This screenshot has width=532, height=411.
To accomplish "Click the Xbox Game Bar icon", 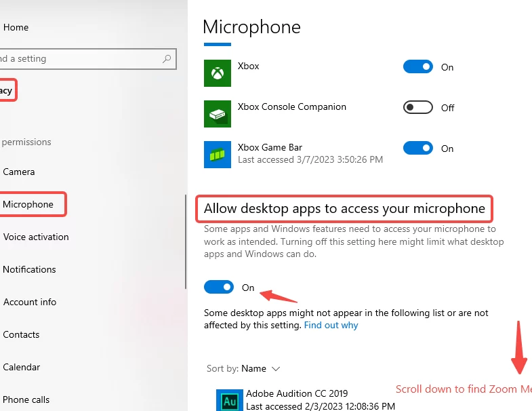I will (x=217, y=155).
